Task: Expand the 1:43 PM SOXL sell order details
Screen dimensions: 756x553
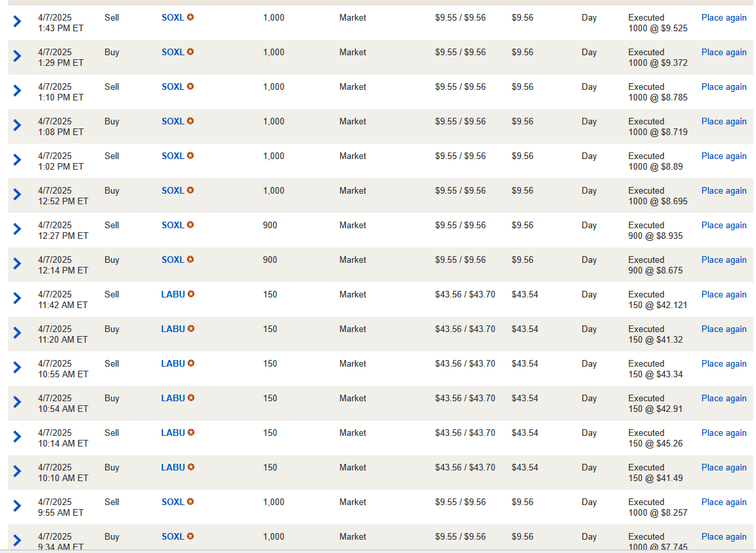Action: (x=17, y=21)
